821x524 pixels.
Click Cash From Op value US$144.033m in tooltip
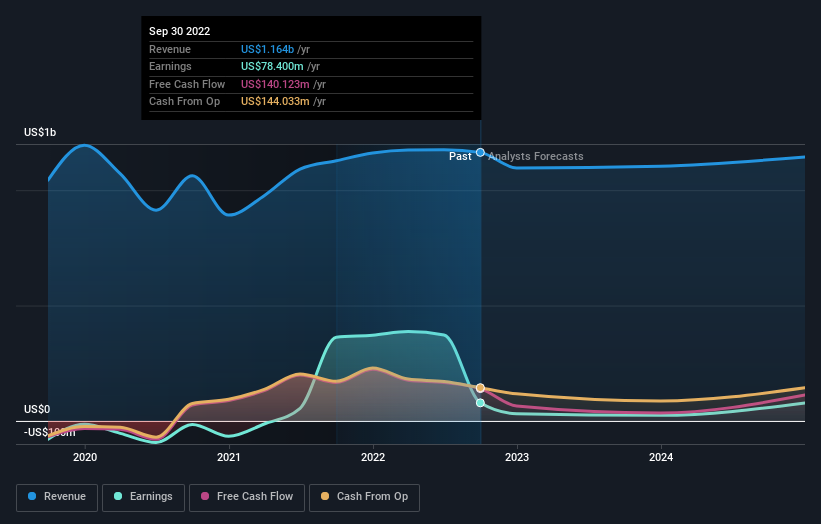(x=275, y=102)
